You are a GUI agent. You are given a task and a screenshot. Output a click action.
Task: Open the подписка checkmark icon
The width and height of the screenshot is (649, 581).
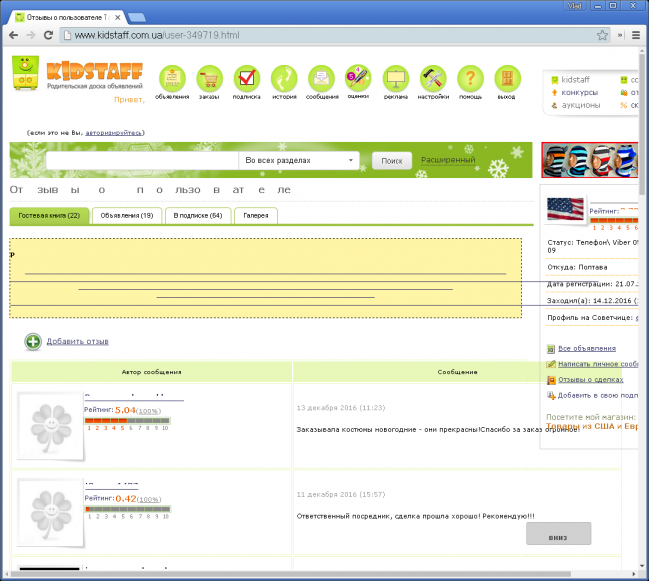tap(246, 79)
